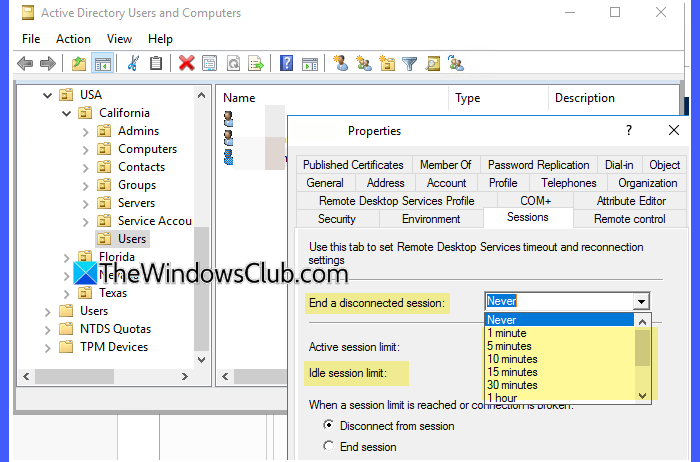Open the Help menu

tap(160, 39)
